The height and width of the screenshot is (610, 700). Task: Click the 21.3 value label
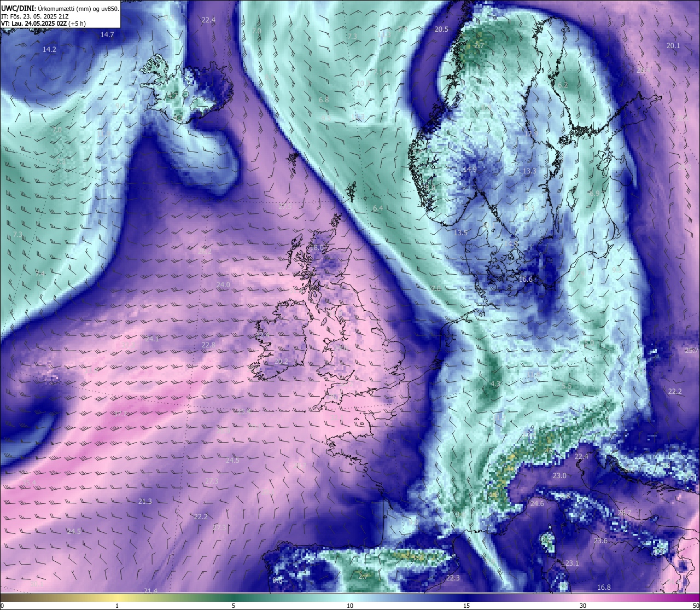(145, 501)
